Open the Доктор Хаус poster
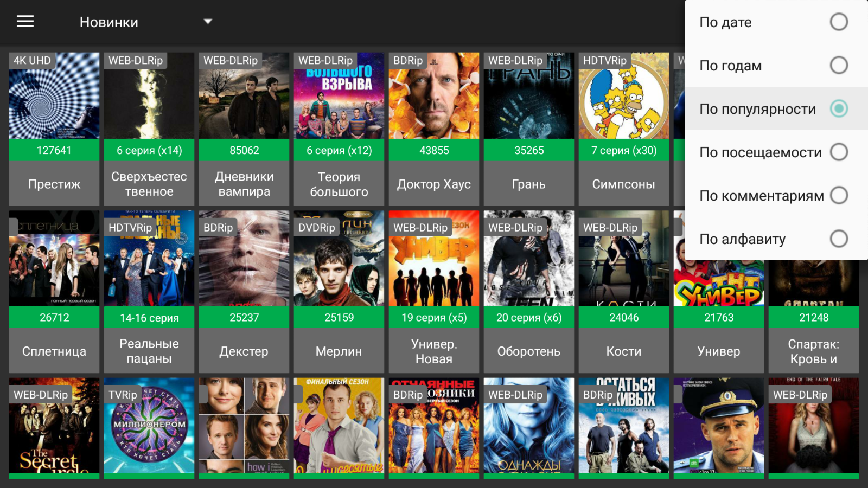This screenshot has width=868, height=488. (434, 96)
